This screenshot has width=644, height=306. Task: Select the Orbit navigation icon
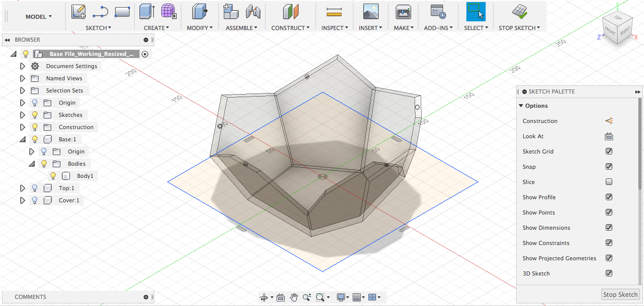[x=264, y=297]
